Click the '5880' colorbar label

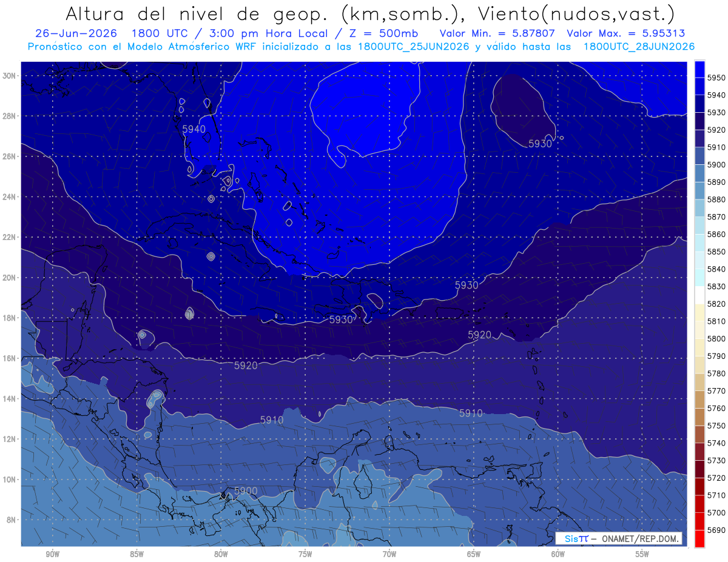[x=716, y=199]
